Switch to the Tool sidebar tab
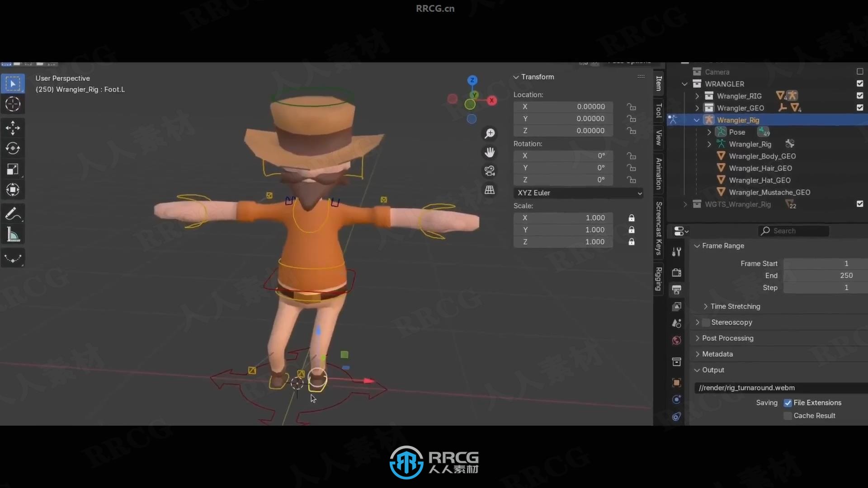Screen dimensions: 868x488 [659, 111]
